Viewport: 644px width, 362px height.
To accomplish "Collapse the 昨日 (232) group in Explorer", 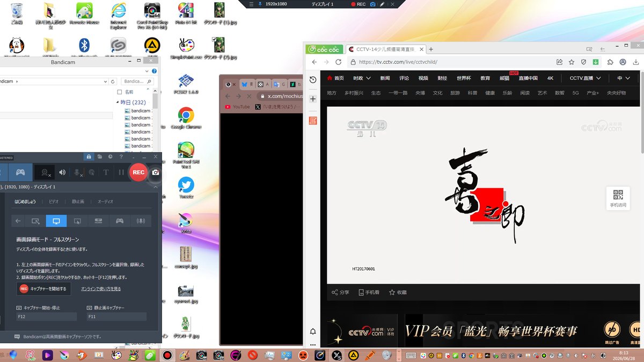I will [x=119, y=102].
